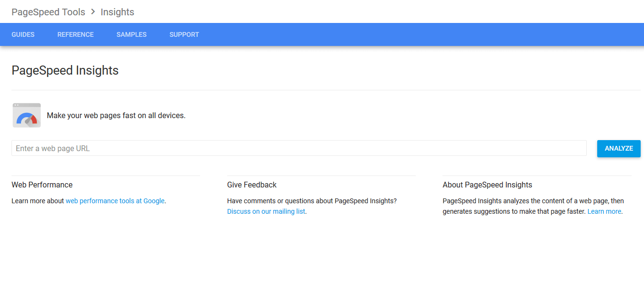The width and height of the screenshot is (644, 296).
Task: Open 'Discuss on our mailing list' link
Action: tap(266, 211)
